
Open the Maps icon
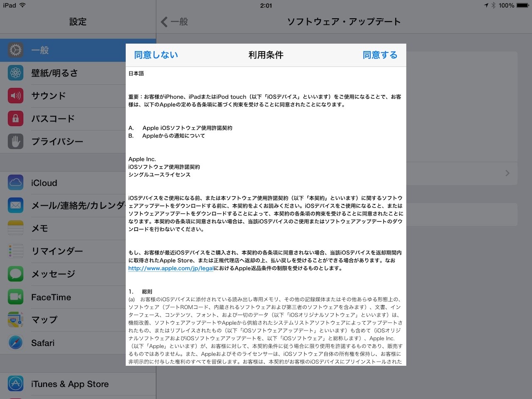pos(15,320)
